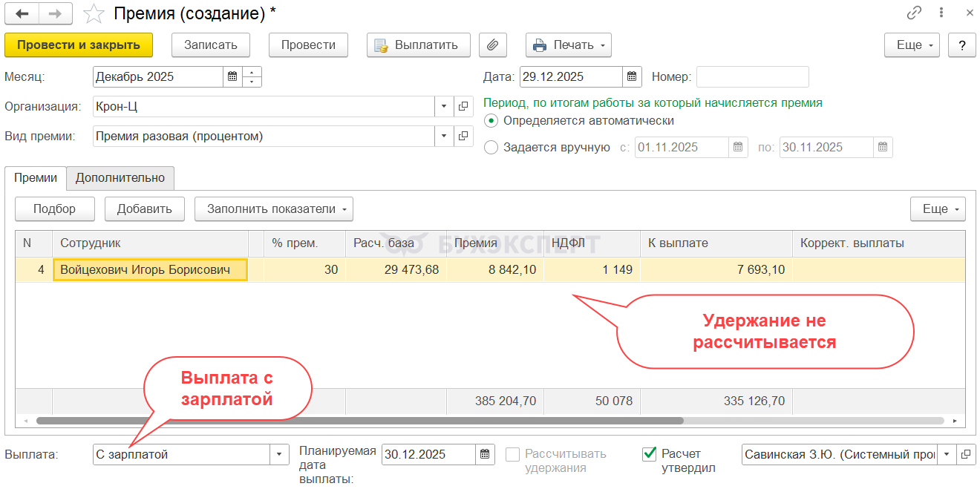
Task: Open Организация record with open-form icon
Action: tap(463, 106)
